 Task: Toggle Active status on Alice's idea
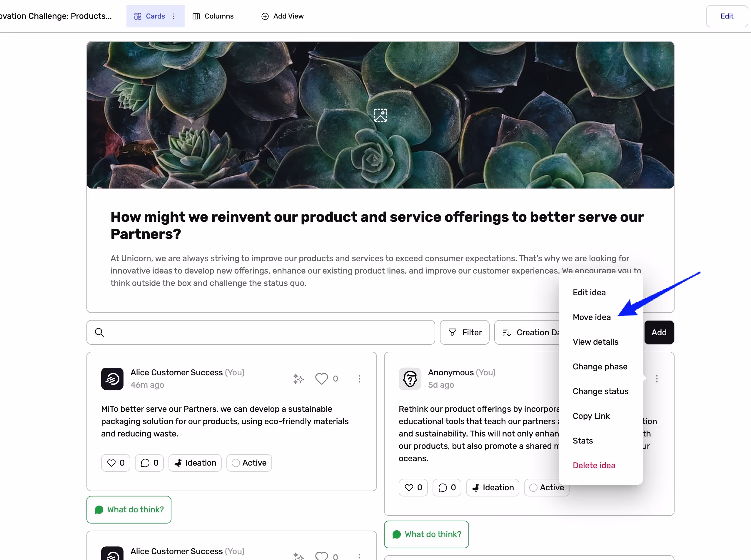tap(249, 463)
